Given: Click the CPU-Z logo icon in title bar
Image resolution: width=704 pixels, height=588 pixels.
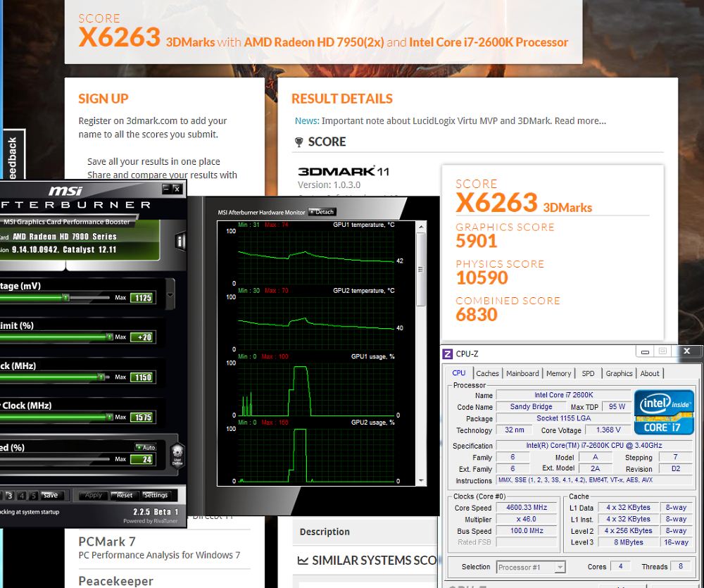Looking at the screenshot, I should click(x=448, y=354).
